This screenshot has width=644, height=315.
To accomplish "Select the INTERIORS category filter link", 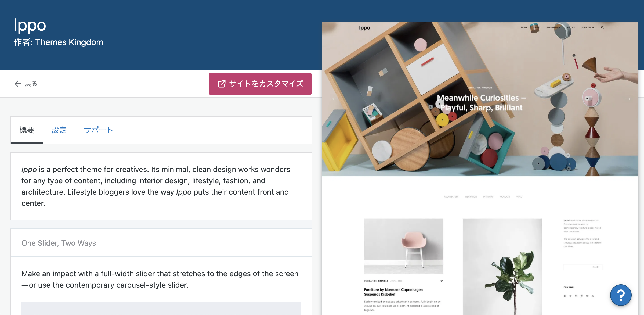I will (488, 196).
